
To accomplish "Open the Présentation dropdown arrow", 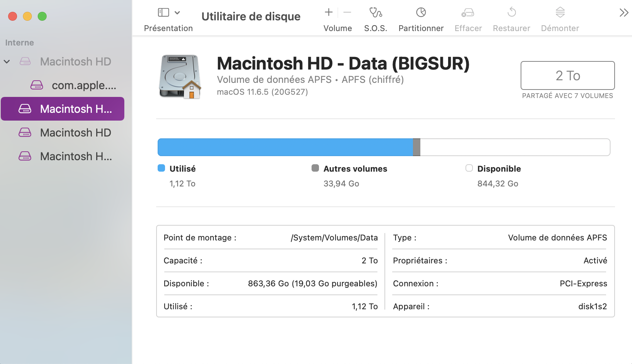I will click(x=177, y=13).
